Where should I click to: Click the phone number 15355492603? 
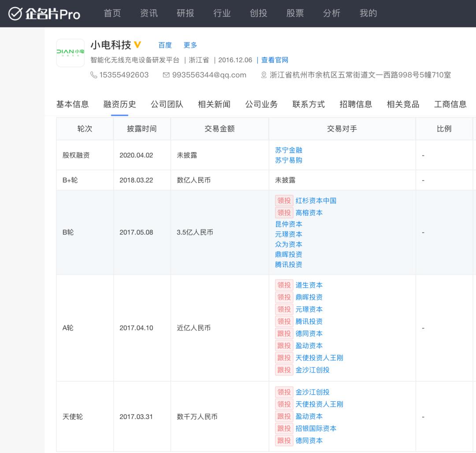124,75
